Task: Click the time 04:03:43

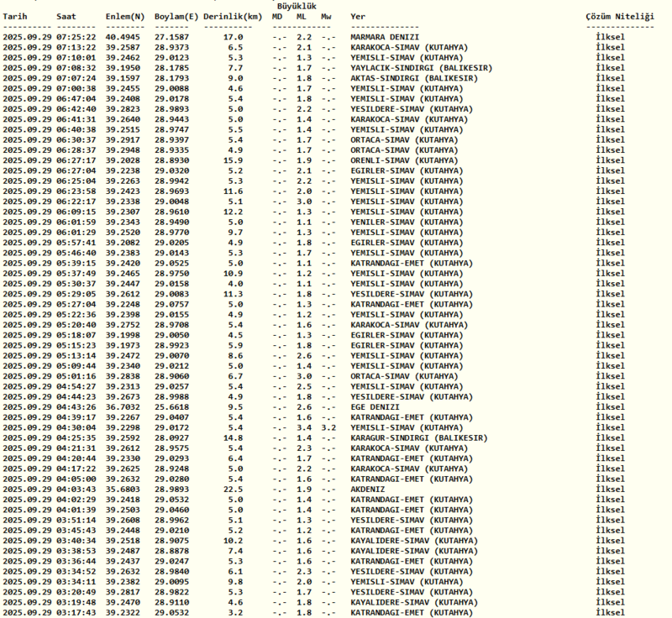Action: point(76,490)
